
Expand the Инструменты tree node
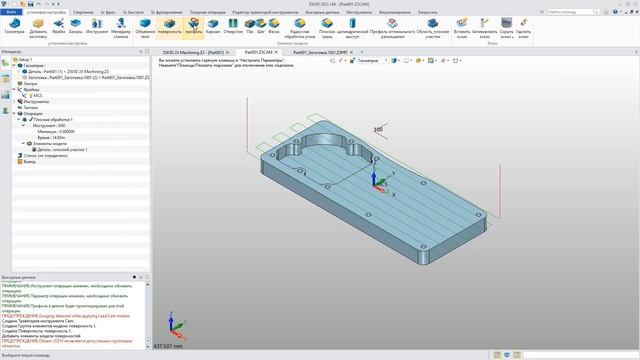point(14,101)
